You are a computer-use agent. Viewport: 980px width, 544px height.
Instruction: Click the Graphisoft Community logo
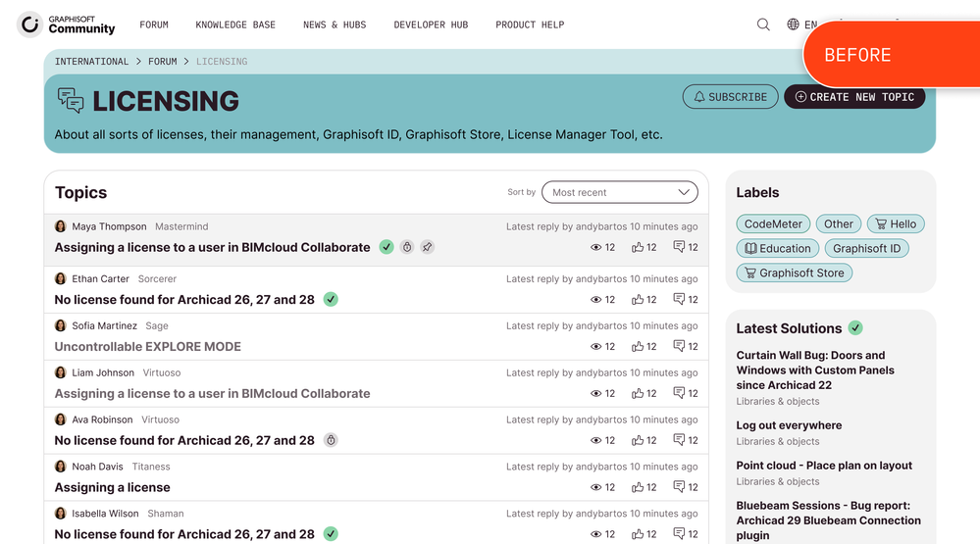[67, 25]
